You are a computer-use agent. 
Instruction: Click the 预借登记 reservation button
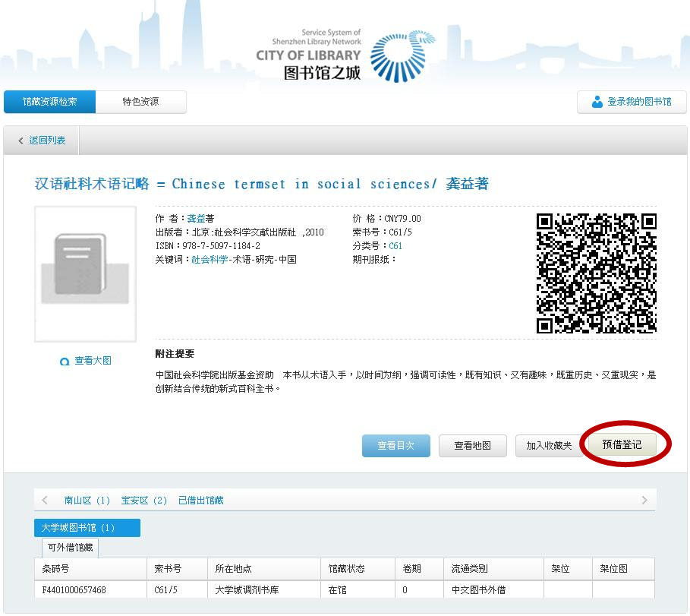click(622, 444)
